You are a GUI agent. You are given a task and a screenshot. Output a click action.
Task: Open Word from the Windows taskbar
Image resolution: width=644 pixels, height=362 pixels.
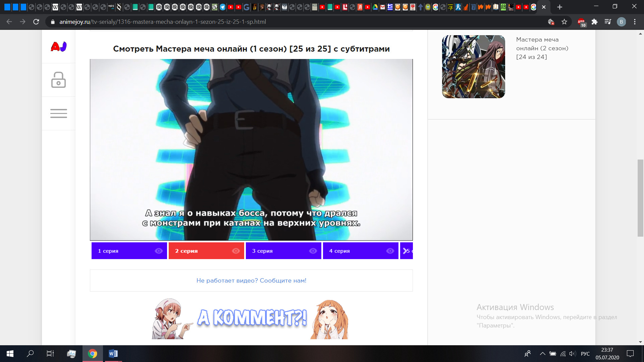[113, 354]
